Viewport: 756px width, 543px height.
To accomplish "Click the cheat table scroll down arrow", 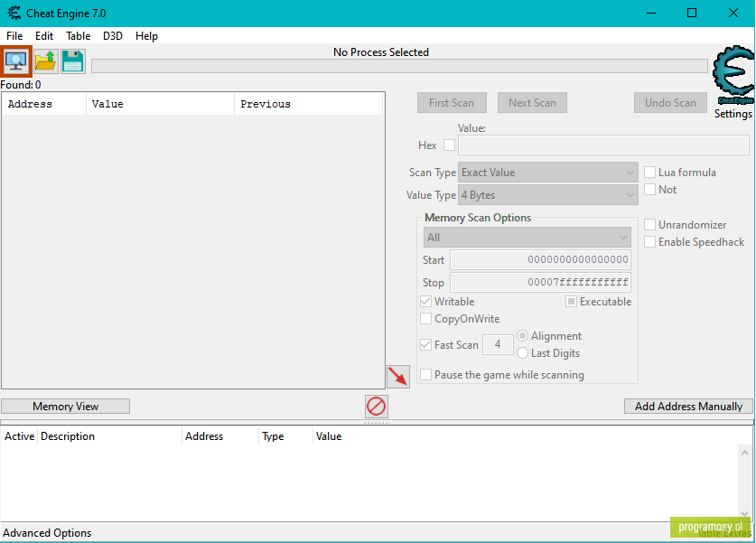I will (x=744, y=513).
